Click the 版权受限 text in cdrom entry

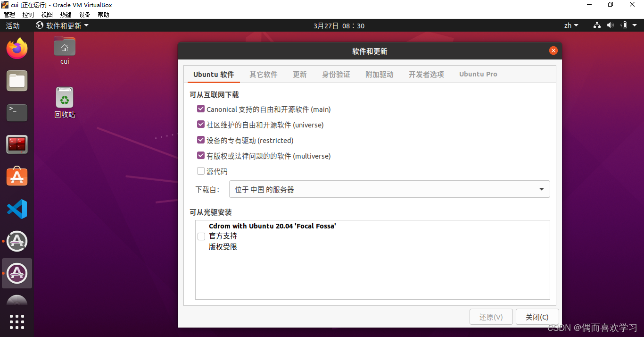pos(223,247)
